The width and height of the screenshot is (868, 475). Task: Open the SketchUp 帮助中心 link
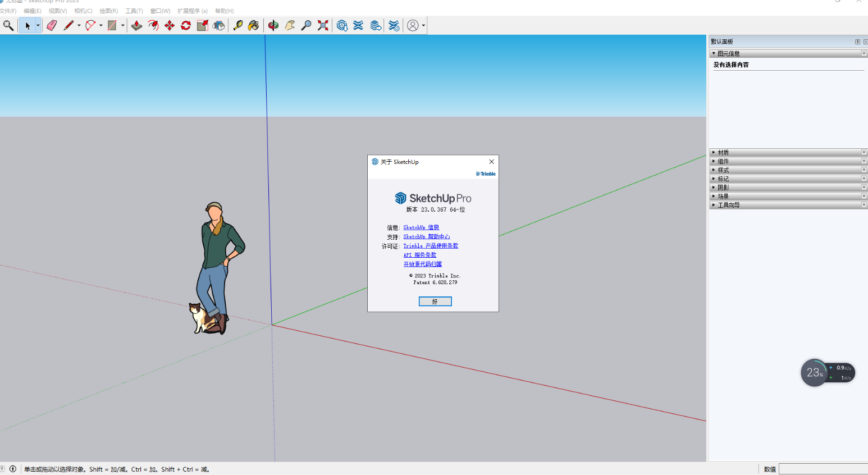tap(426, 236)
